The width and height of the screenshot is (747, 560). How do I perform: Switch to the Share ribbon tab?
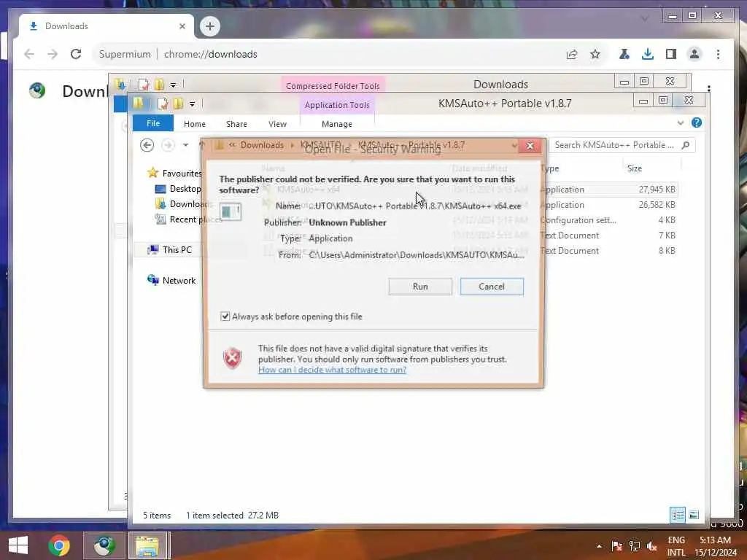point(236,124)
